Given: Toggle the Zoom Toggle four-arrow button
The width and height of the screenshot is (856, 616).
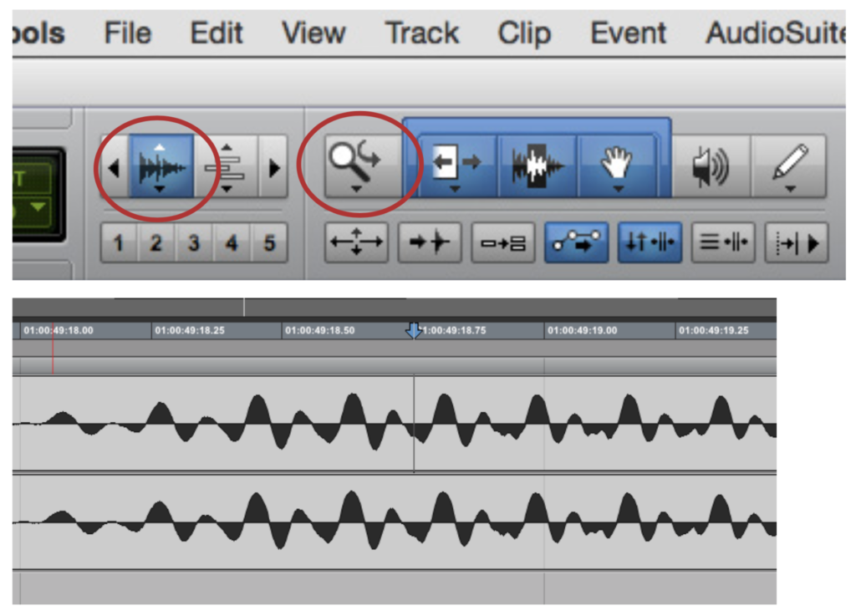Looking at the screenshot, I should point(356,242).
